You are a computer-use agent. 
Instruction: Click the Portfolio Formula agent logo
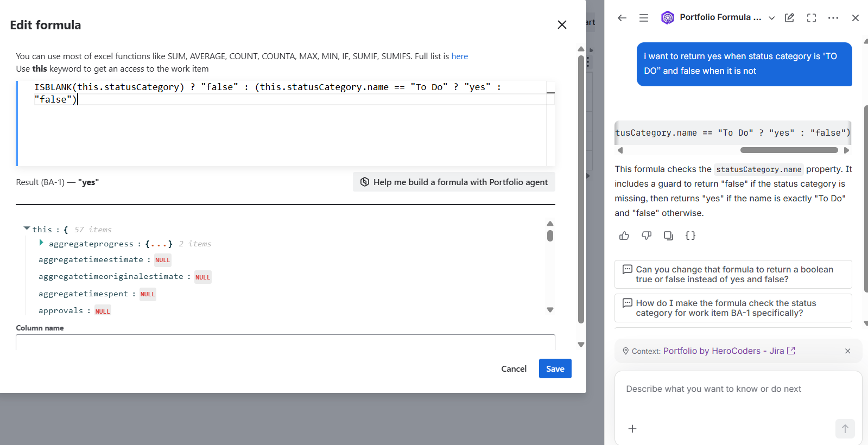pyautogui.click(x=668, y=18)
